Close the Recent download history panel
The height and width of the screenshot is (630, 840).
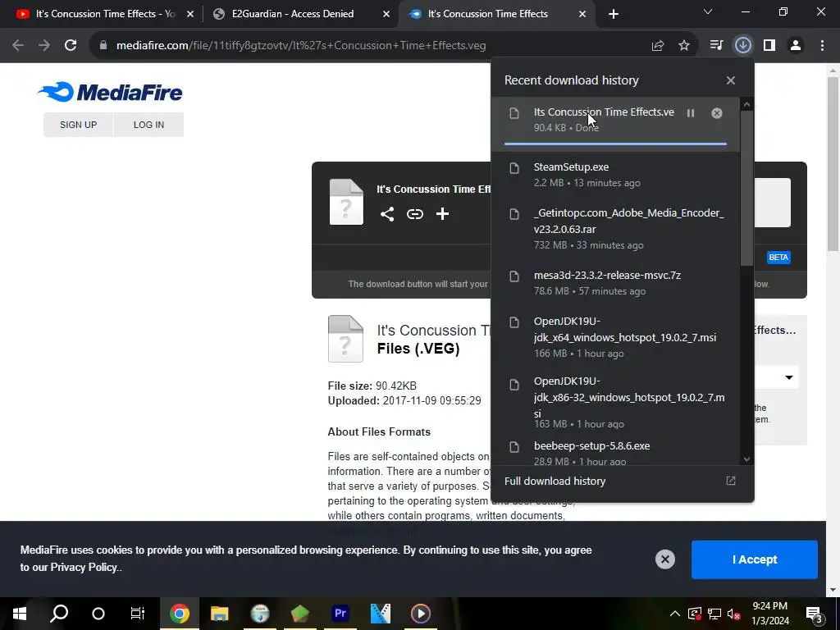pyautogui.click(x=731, y=80)
